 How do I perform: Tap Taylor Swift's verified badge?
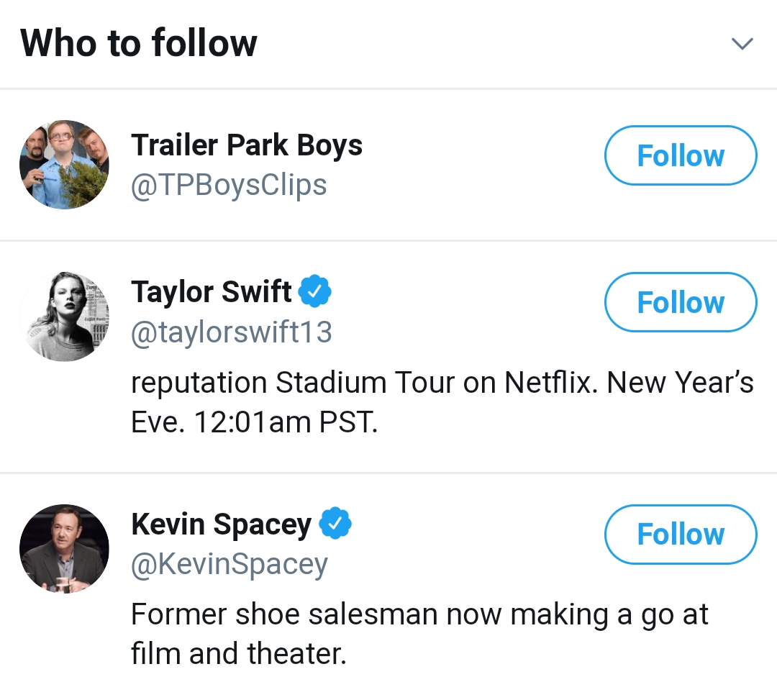(315, 291)
